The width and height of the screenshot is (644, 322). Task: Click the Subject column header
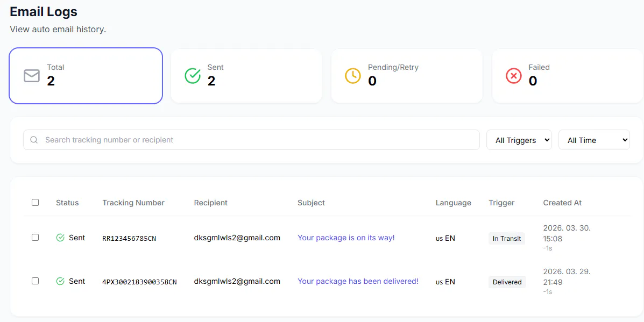pos(311,203)
